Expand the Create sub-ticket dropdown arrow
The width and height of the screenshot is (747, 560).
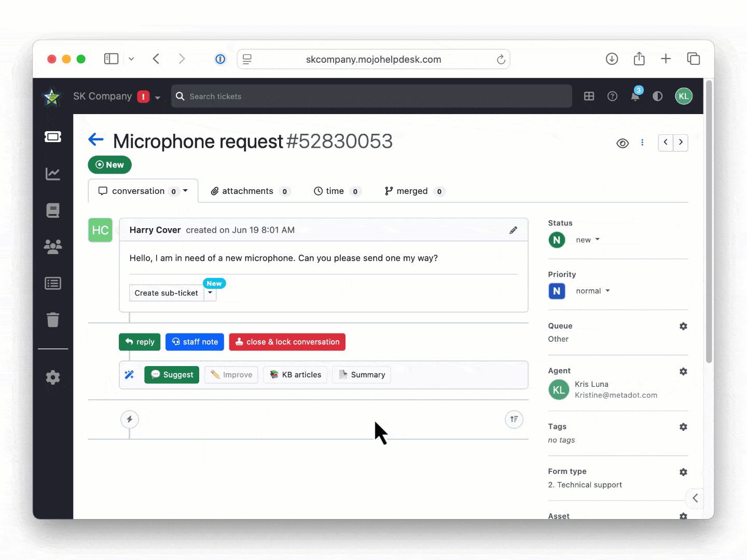pyautogui.click(x=210, y=293)
